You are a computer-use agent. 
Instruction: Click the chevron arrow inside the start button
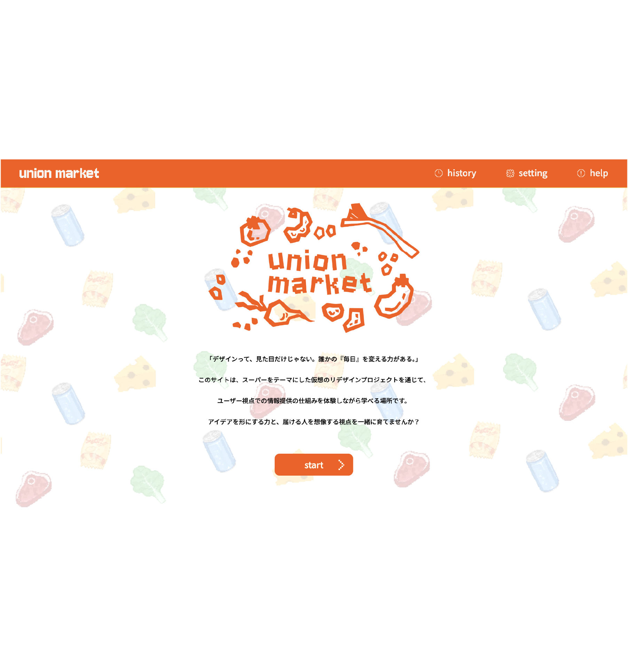[341, 464]
